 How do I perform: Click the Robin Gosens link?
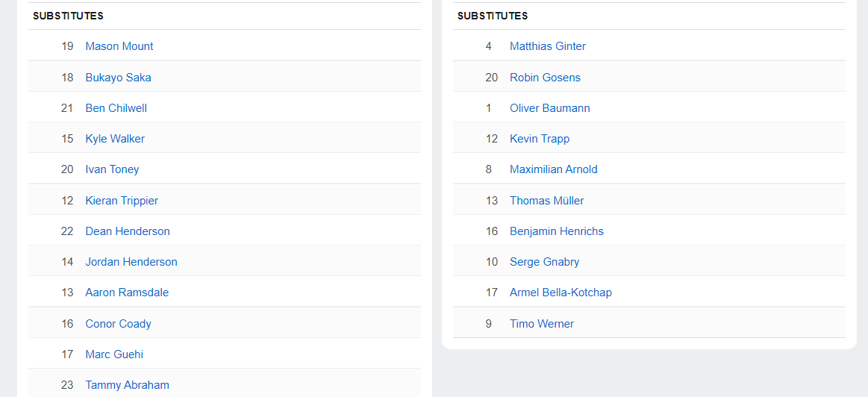545,78
